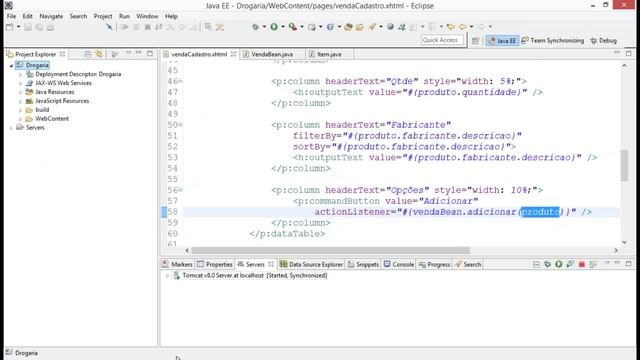
Task: Switch to the Data Source Explorer tab
Action: coord(311,264)
